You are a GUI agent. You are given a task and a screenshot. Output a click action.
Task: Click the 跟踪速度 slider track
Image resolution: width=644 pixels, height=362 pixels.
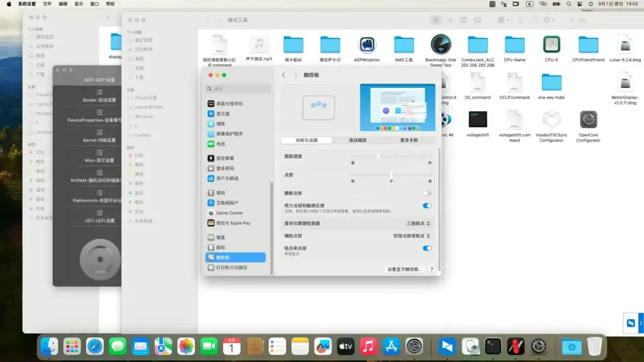[391, 156]
